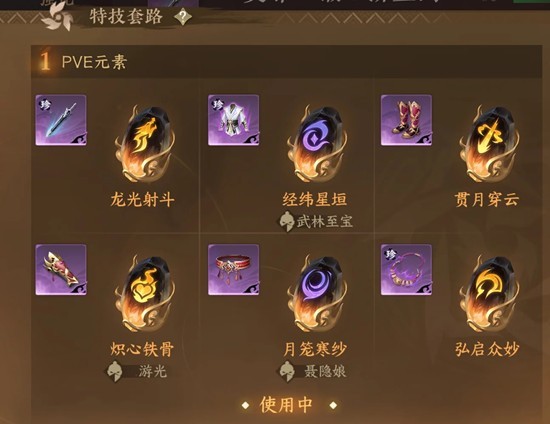The image size is (550, 424).
Task: Open the 弘启众妙 skill stone
Action: point(490,294)
